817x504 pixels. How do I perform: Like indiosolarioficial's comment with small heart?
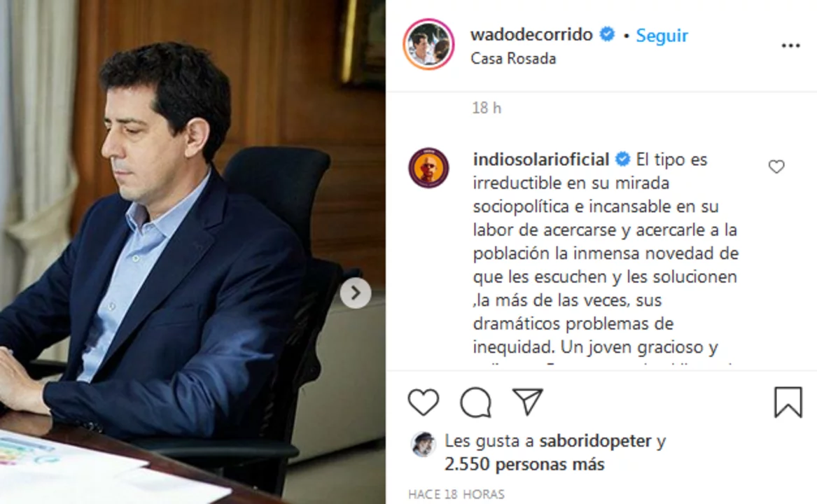[x=776, y=167]
